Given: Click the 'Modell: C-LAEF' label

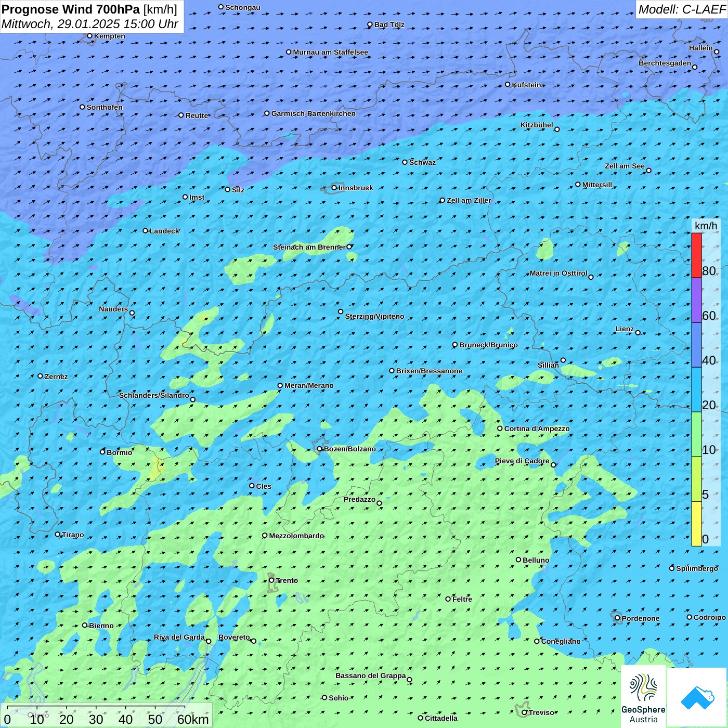Looking at the screenshot, I should 682,9.
